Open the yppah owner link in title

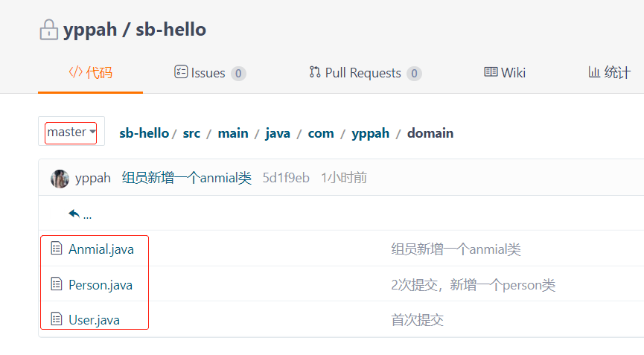89,30
